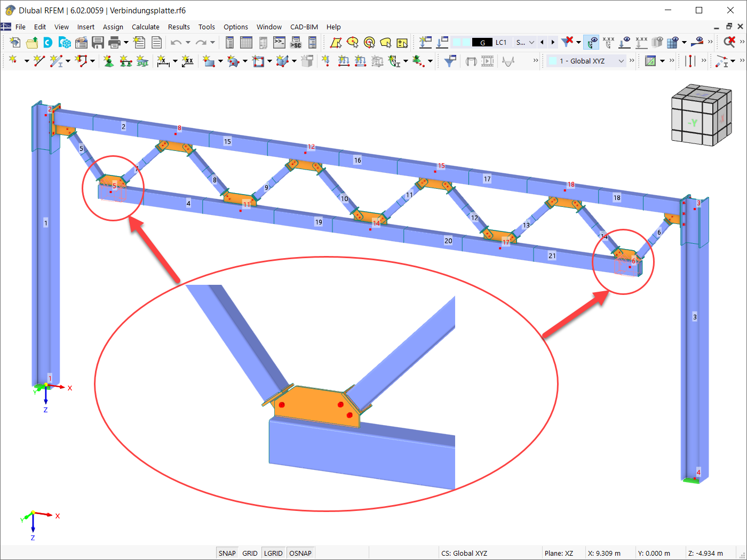Open the Tools menu

tap(206, 27)
